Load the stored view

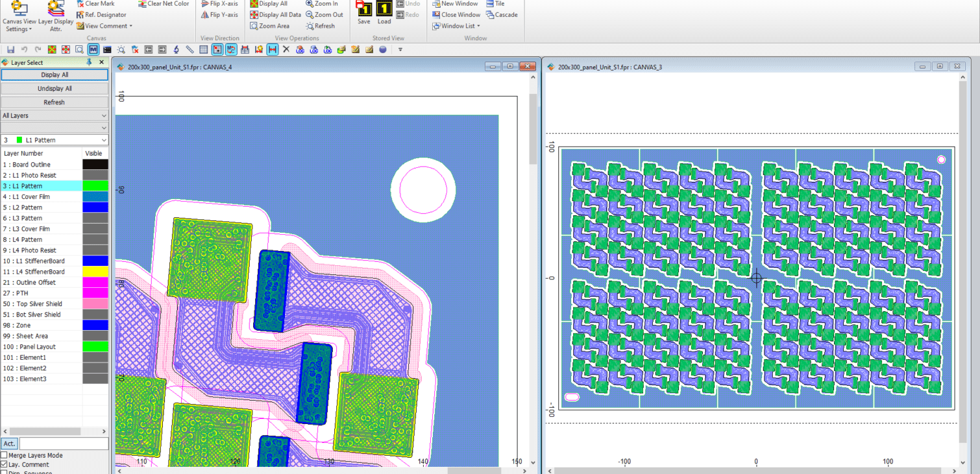coord(384,10)
